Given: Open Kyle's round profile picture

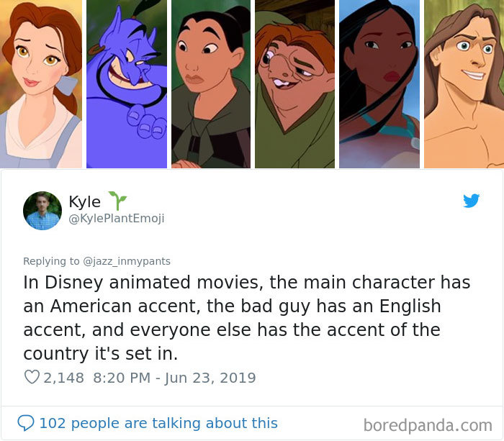Looking at the screenshot, I should coord(42,211).
